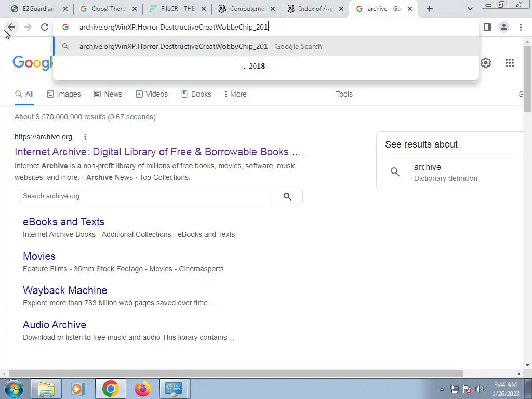Click the 'See results about' heading

click(421, 144)
